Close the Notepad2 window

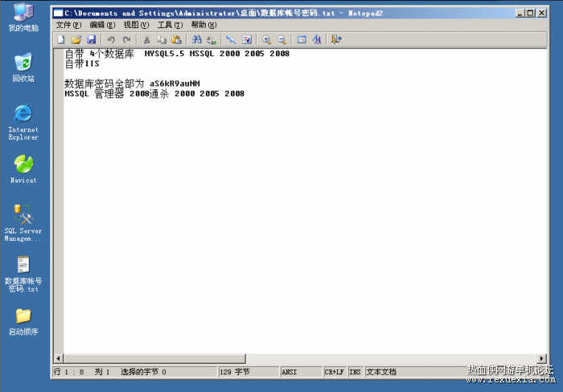click(542, 14)
